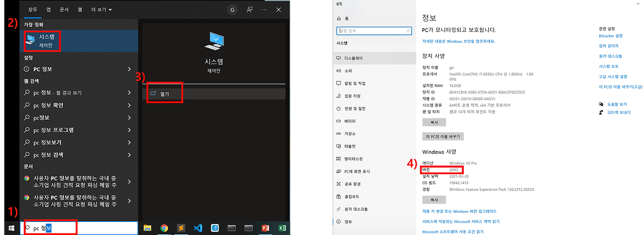Expand arrow next to PC 정보 setting

click(130, 69)
